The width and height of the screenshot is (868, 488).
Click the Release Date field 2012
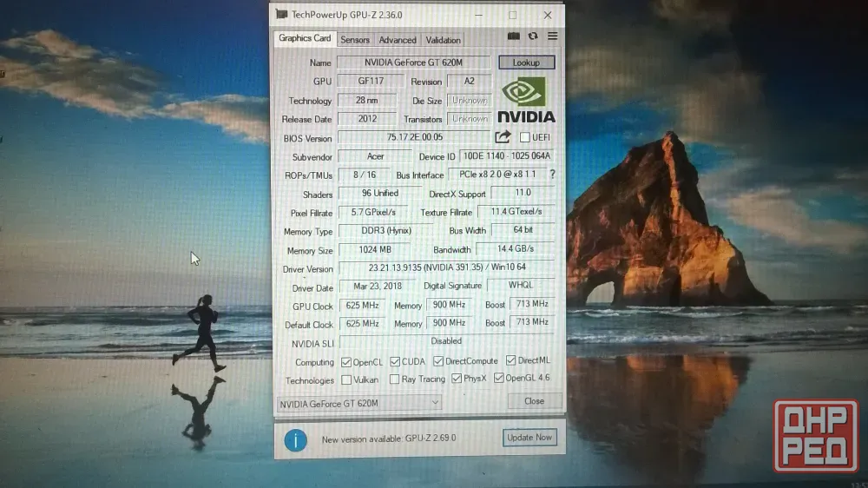point(367,119)
